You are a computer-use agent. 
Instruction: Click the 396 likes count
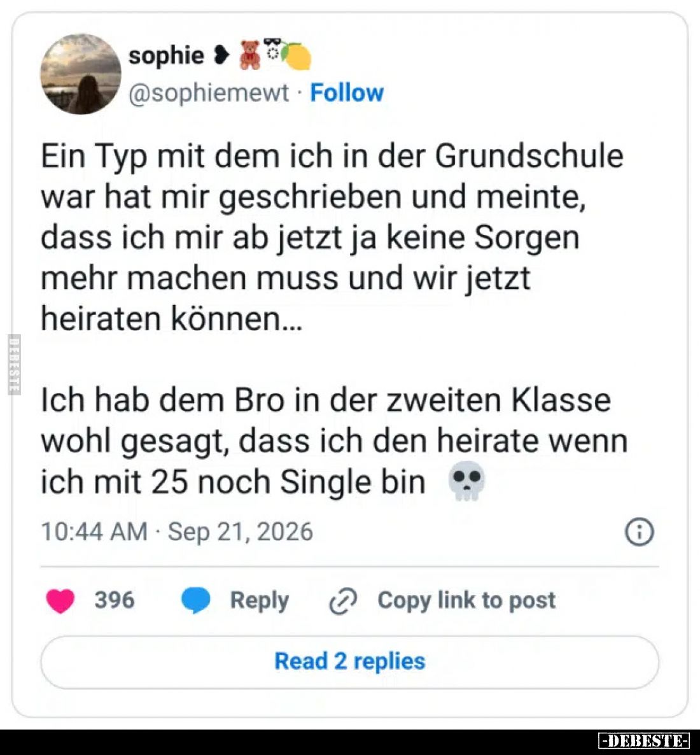pyautogui.click(x=115, y=600)
